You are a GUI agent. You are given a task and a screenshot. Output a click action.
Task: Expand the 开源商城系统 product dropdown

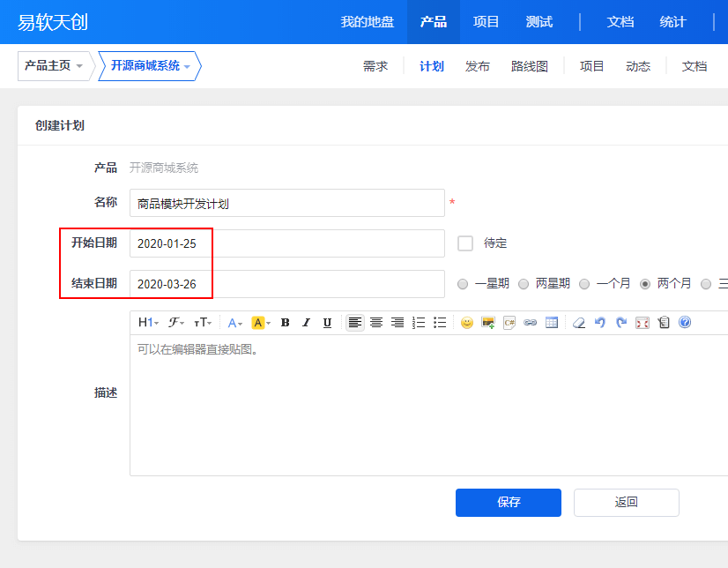tap(150, 66)
